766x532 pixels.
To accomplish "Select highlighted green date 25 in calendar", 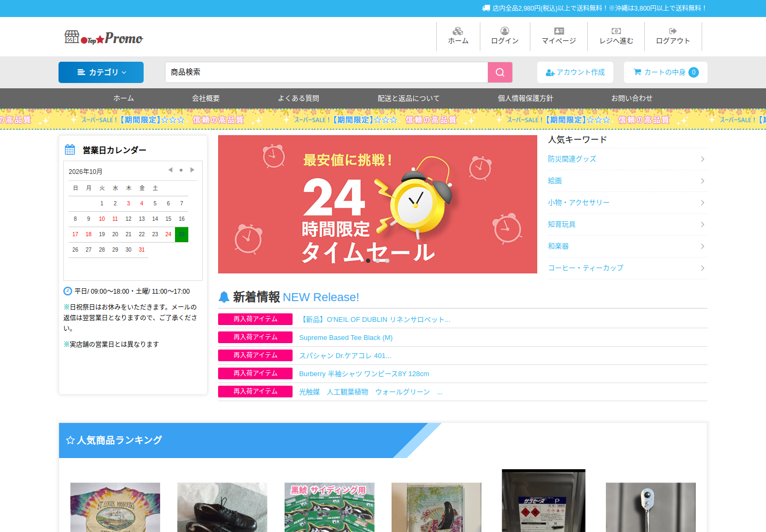I will pyautogui.click(x=181, y=235).
